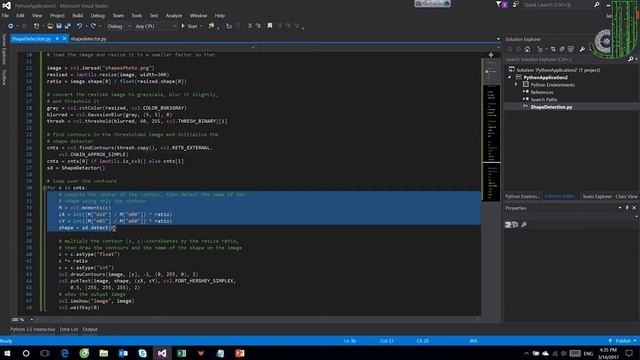The image size is (640, 360).
Task: Click the Undo toolbar icon
Action: tap(80, 26)
